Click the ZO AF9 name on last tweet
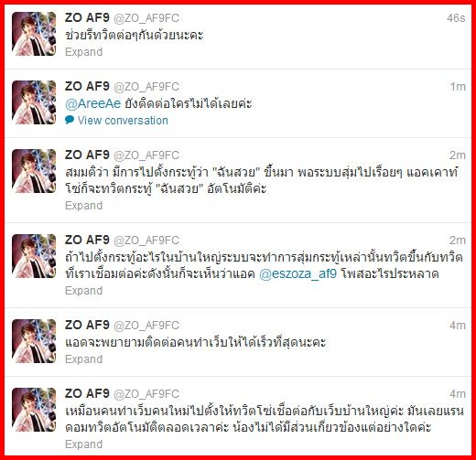Screen dimensions: 476x460 pos(87,393)
